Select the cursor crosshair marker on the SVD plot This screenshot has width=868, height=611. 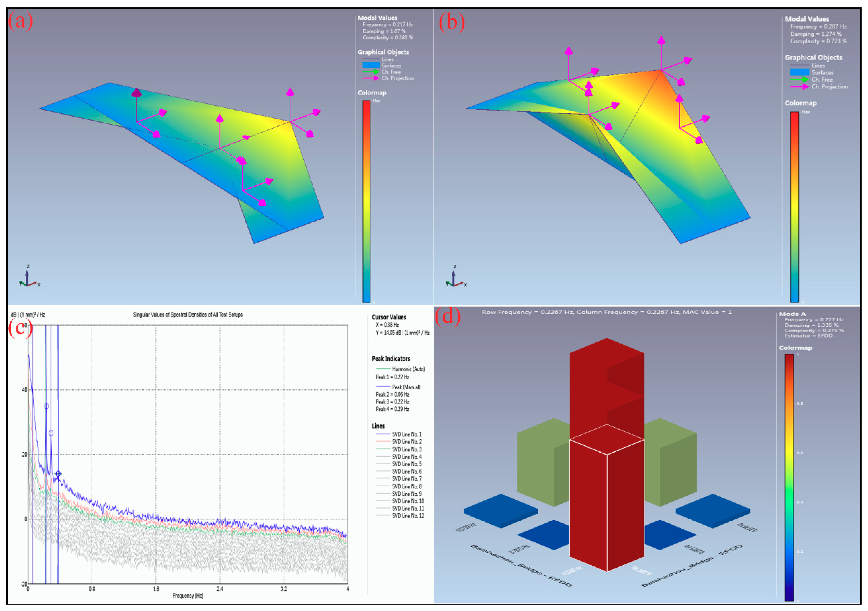(x=58, y=474)
